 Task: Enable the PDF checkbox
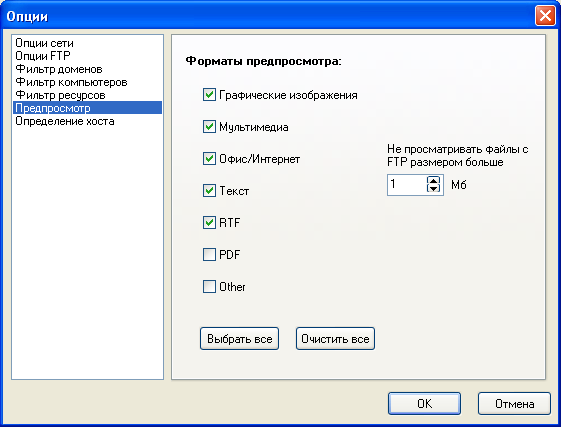[209, 254]
